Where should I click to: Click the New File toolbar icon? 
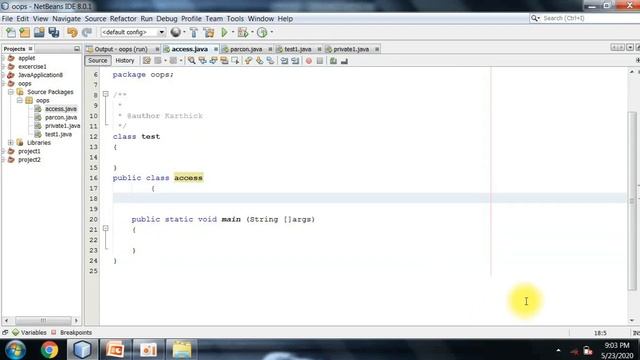[11, 32]
